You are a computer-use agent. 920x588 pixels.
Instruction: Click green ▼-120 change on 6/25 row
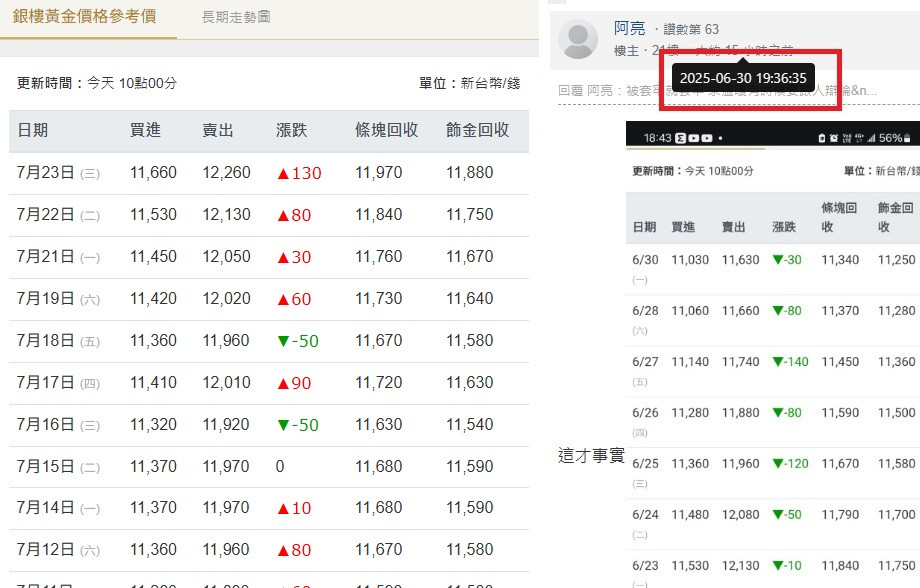coord(790,464)
